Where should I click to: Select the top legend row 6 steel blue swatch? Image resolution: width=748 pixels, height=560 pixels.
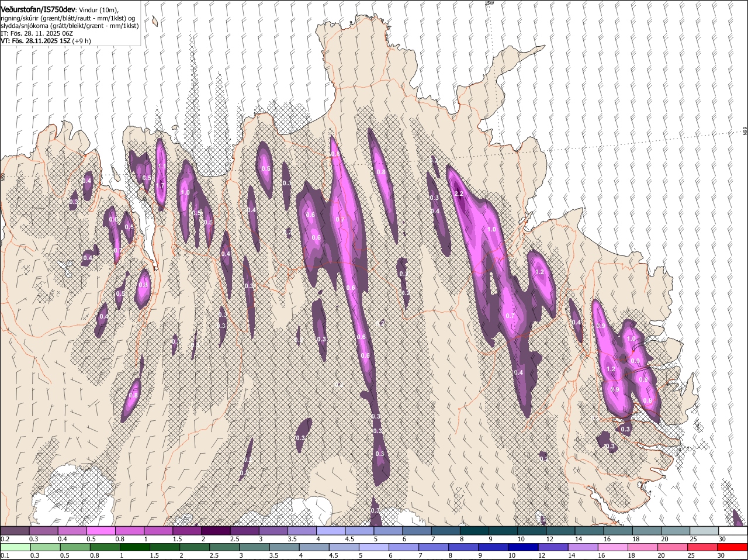pos(417,531)
